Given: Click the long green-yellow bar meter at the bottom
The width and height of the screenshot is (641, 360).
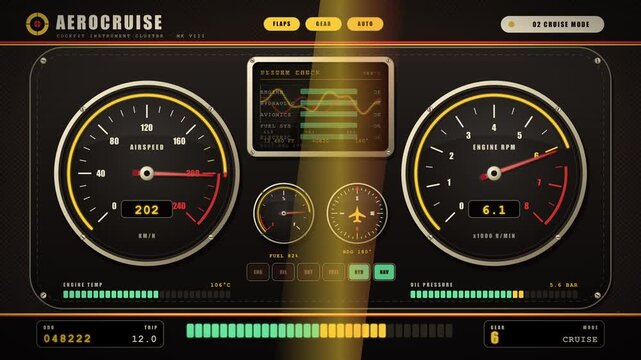Looking at the screenshot, I should [x=320, y=331].
